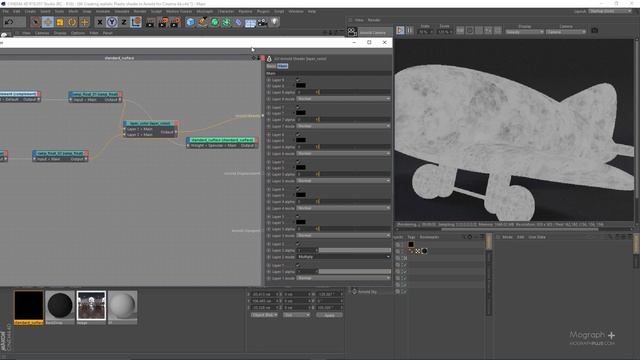This screenshot has height=360, width=640.
Task: Open the Layer 8 mode dropdown
Action: coord(343,99)
